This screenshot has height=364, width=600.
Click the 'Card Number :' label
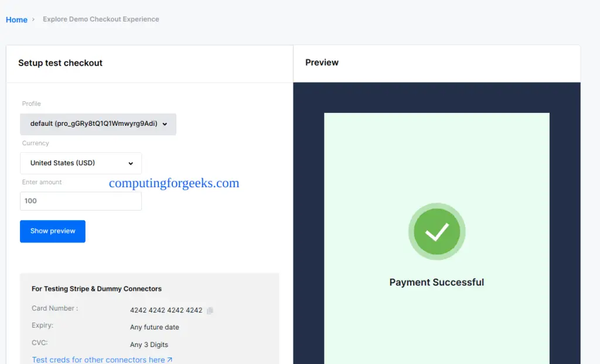tap(54, 308)
